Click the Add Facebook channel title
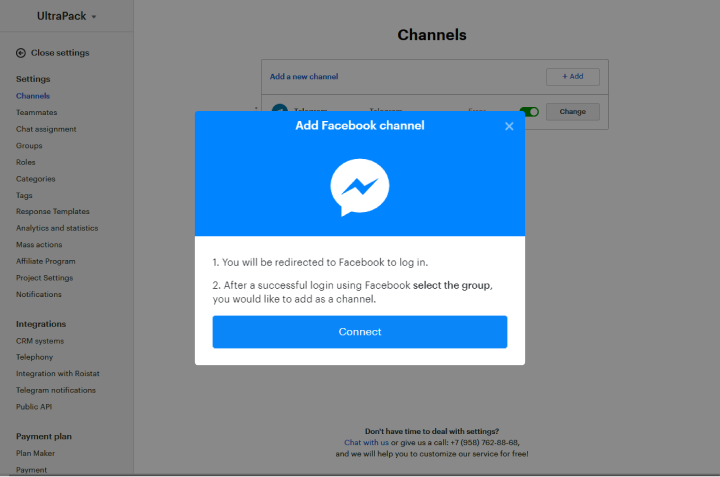Image resolution: width=720 pixels, height=477 pixels. 360,125
